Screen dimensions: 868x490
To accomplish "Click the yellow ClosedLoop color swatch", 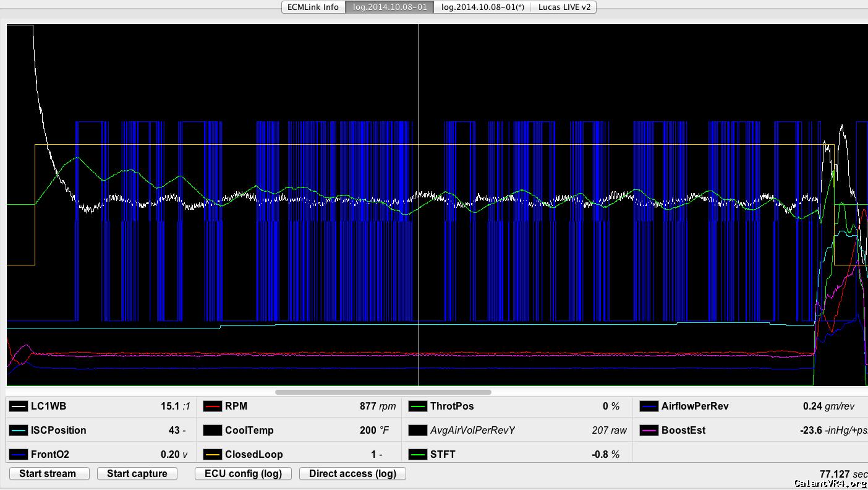I will coord(213,455).
